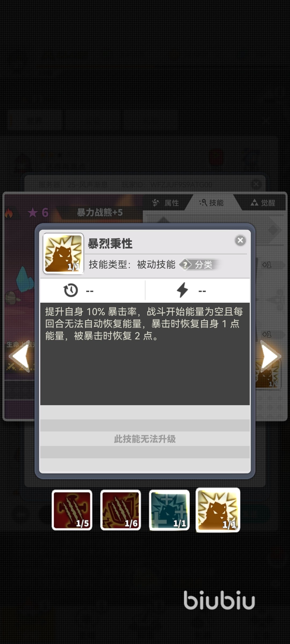Select the first red claw skill icon 1/5
Viewport: 290px width, 644px height.
pos(72,510)
